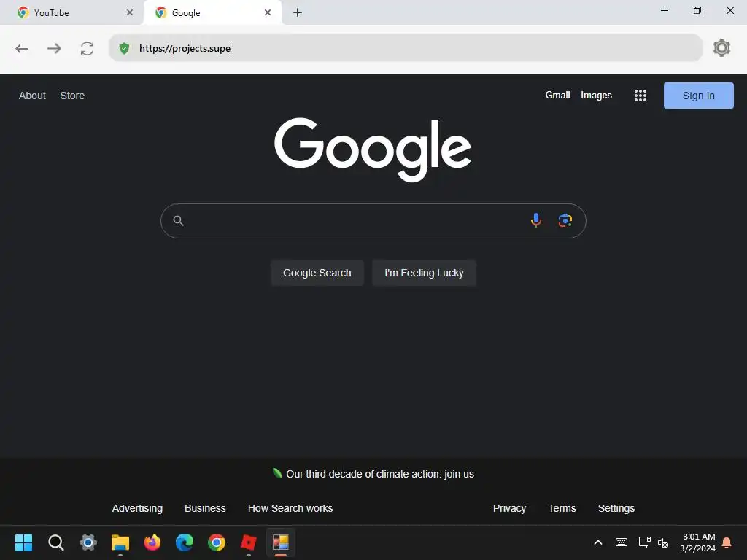Open the touch keyboard tray icon
This screenshot has width=747, height=560.
(622, 542)
